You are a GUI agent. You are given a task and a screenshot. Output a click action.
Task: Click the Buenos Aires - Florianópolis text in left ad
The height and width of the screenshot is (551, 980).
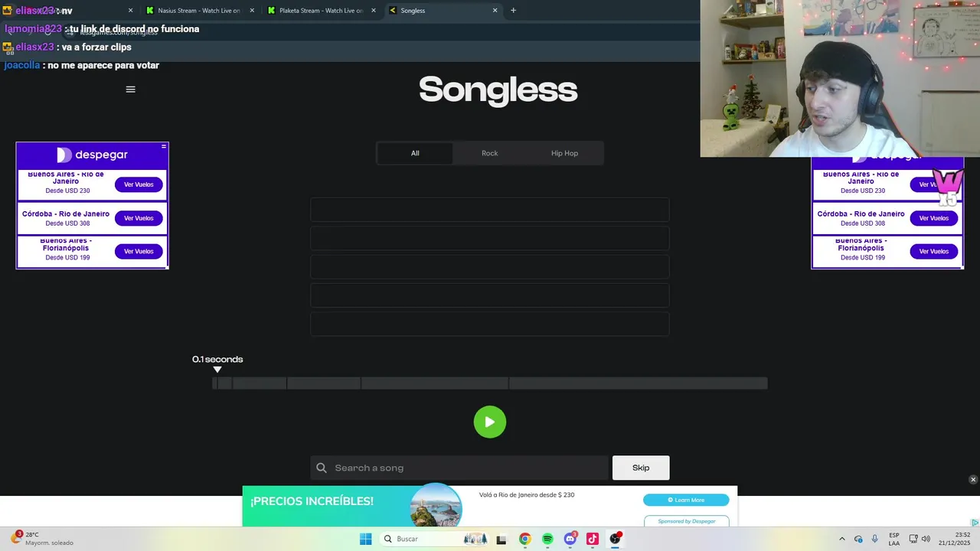[x=66, y=244]
